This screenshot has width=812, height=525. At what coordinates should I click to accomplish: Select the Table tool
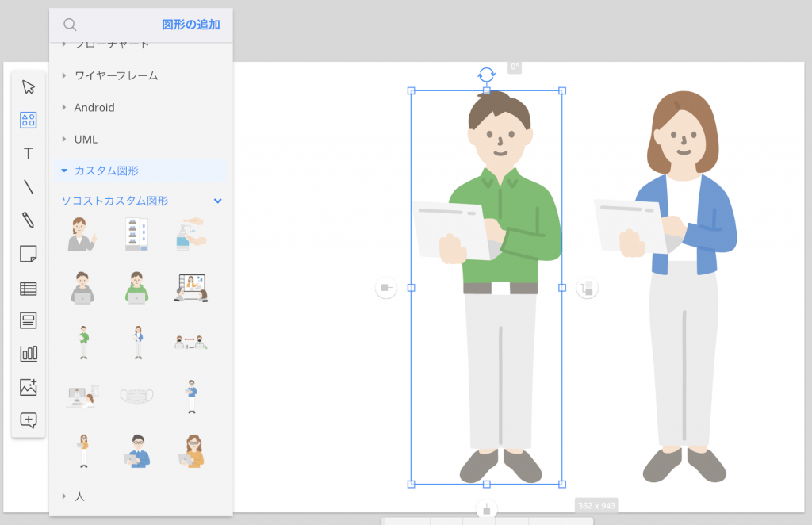(x=29, y=288)
